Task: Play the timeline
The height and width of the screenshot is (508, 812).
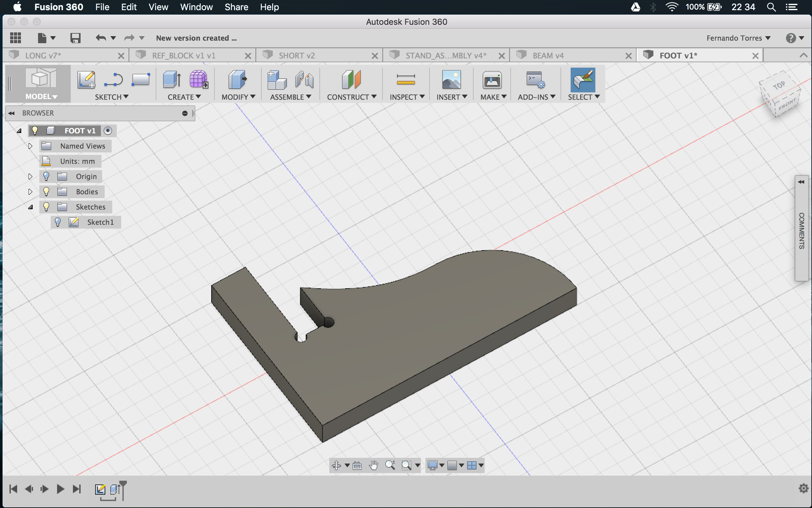Action: [60, 489]
